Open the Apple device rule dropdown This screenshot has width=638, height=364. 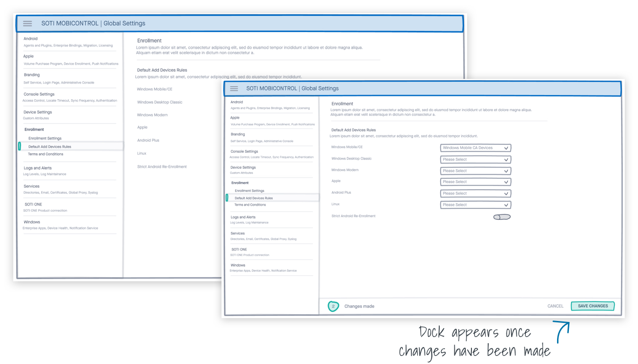point(475,182)
